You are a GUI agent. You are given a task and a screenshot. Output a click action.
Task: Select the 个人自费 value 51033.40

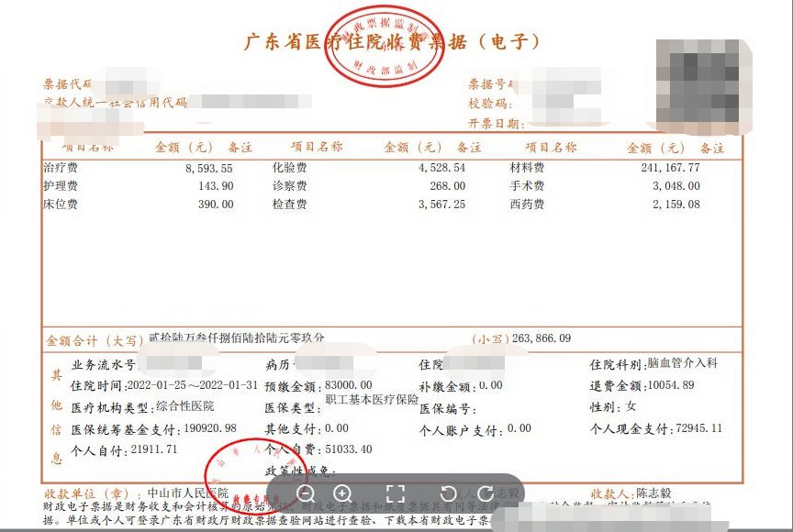tap(349, 449)
